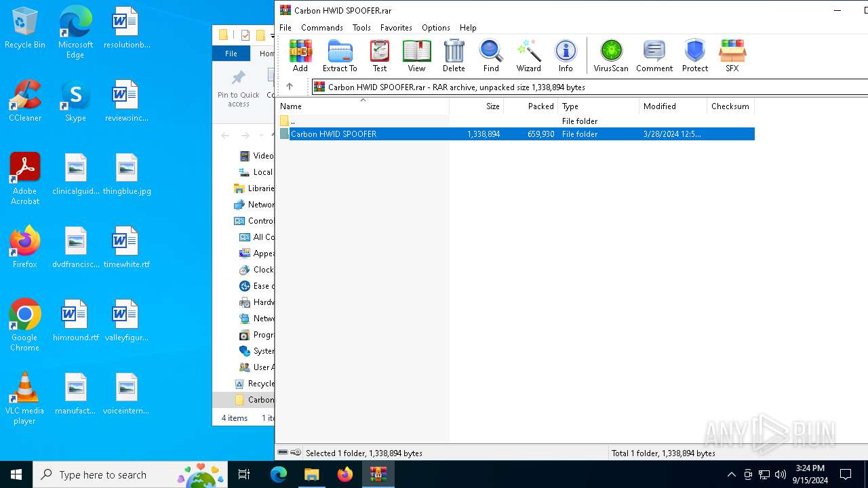
Task: Select Skype desktop shortcut
Action: pyautogui.click(x=75, y=101)
